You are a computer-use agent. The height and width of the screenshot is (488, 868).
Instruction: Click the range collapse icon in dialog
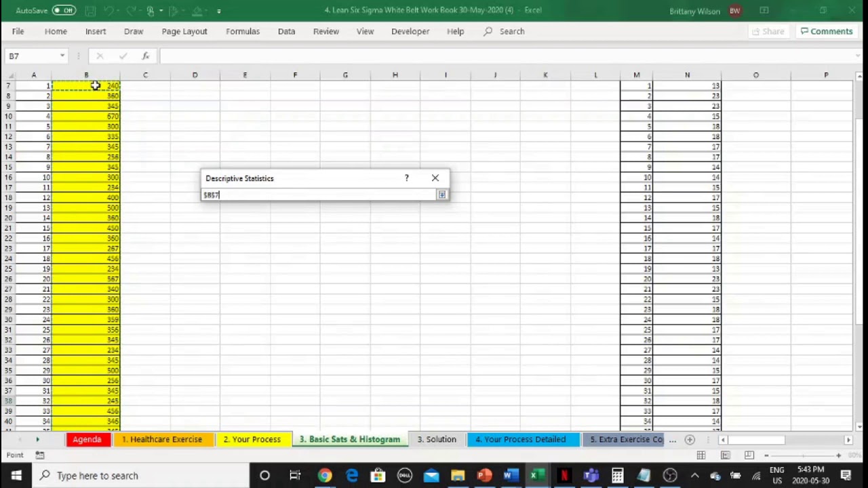click(441, 195)
